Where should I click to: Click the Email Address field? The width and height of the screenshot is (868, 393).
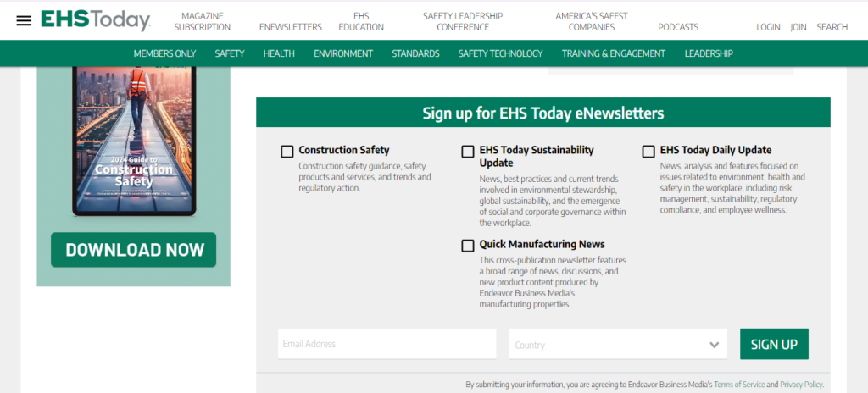pyautogui.click(x=387, y=344)
